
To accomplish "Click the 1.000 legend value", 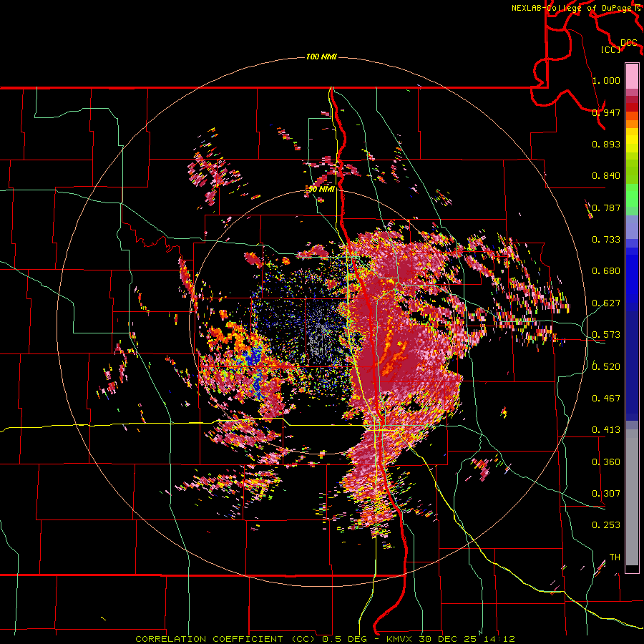I will (x=606, y=80).
